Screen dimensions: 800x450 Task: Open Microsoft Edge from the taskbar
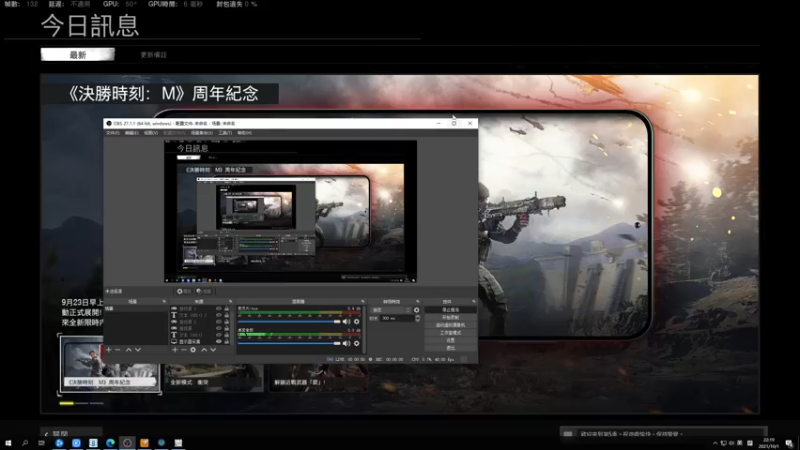[x=110, y=443]
